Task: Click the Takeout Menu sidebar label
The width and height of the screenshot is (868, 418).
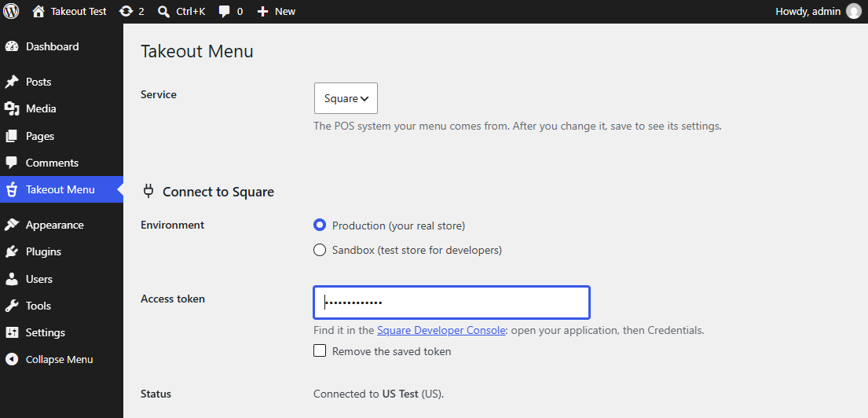Action: [x=60, y=190]
